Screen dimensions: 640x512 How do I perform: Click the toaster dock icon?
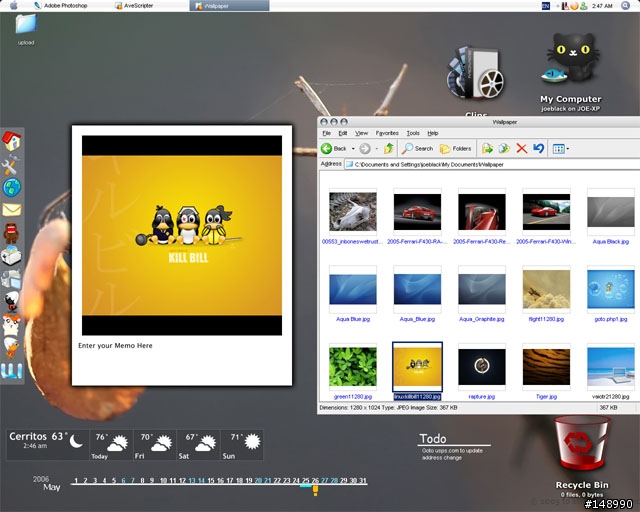(11, 256)
